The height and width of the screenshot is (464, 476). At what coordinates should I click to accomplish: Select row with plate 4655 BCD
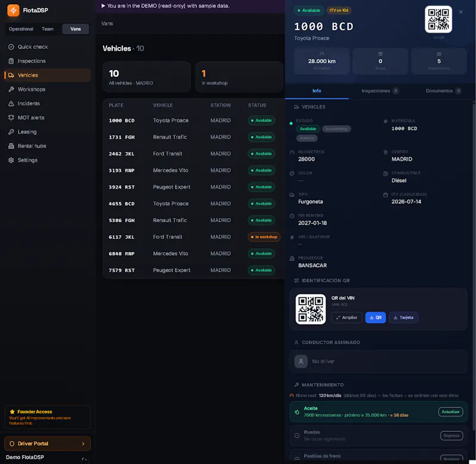(194, 204)
